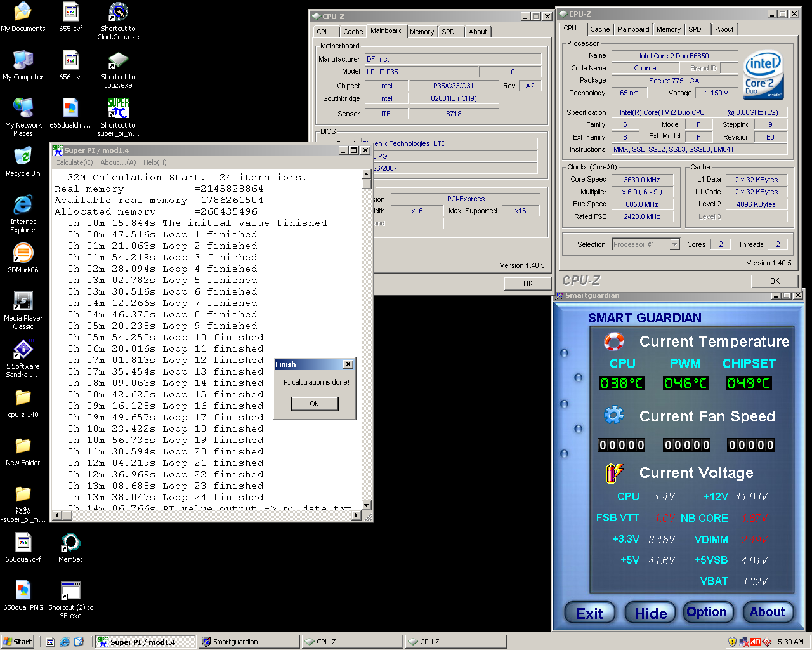Open the Help(H) menu in Super PI

(155, 162)
